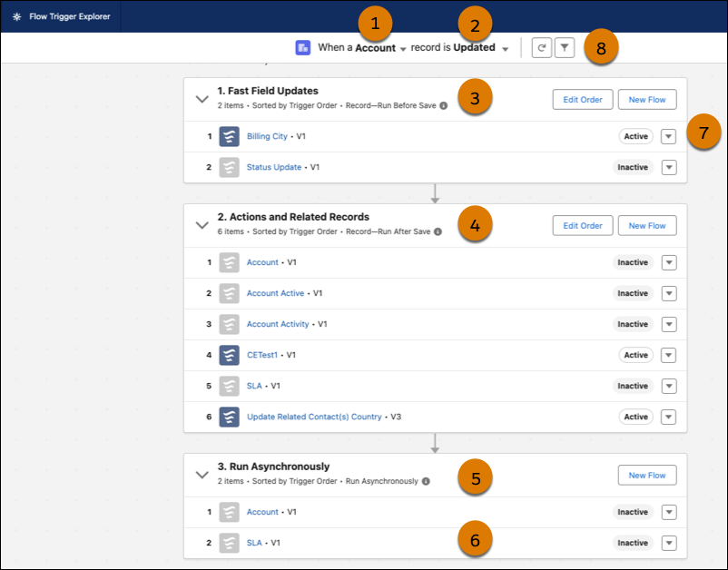This screenshot has height=570, width=728.
Task: Click the Active badge on CETest1
Action: point(635,355)
